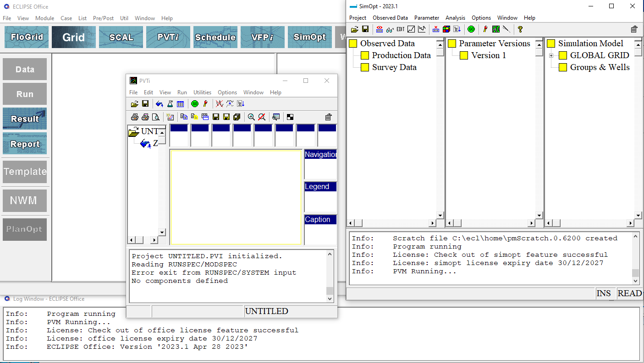
Task: Click the Data manager button
Action: point(25,69)
